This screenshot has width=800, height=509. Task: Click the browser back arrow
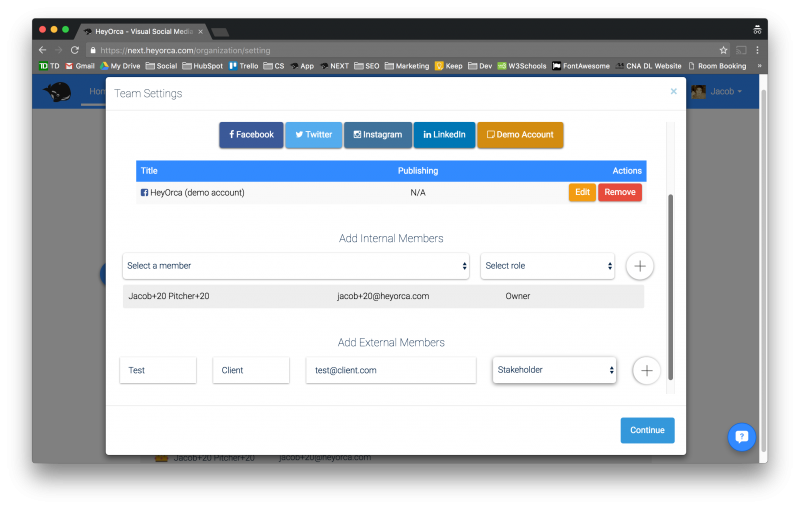pos(42,50)
